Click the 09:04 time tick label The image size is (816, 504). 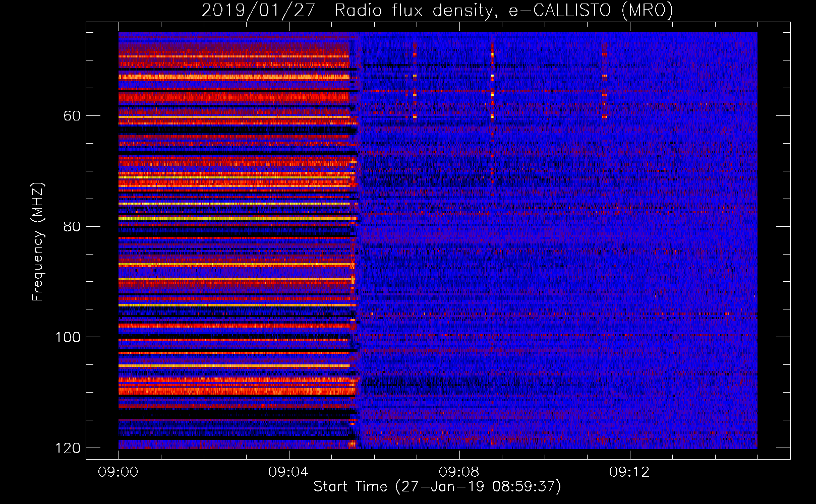[288, 472]
